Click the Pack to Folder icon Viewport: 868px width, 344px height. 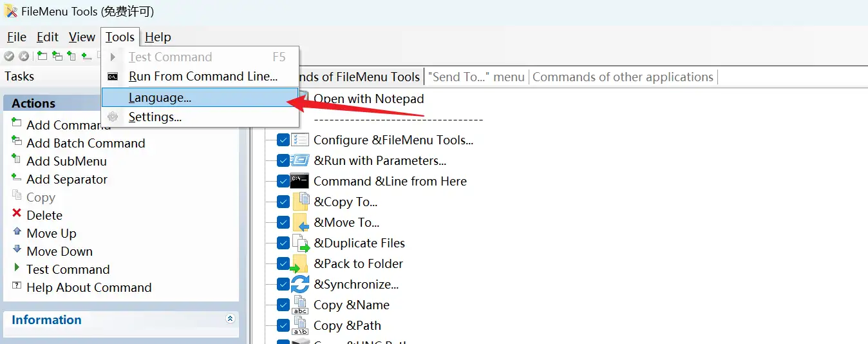pos(299,263)
